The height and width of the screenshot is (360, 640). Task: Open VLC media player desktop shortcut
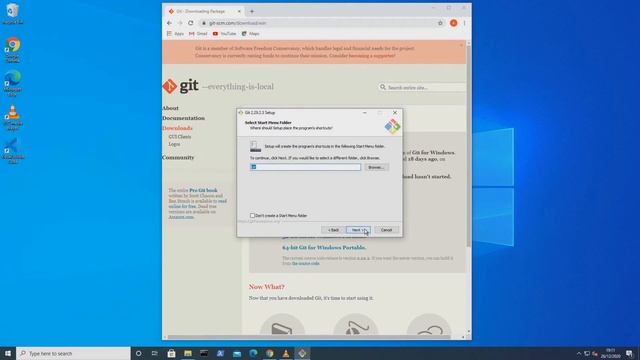coord(13,118)
